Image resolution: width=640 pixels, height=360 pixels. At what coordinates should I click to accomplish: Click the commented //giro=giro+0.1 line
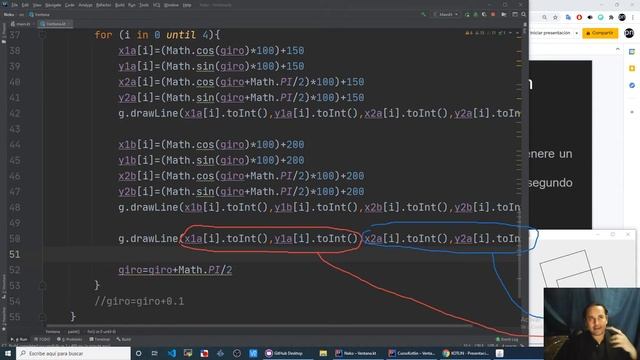pyautogui.click(x=139, y=302)
